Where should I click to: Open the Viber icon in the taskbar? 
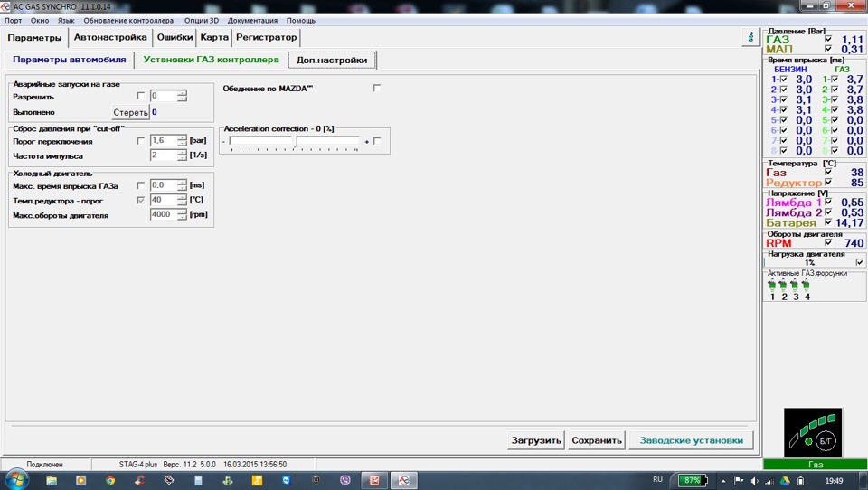point(344,480)
